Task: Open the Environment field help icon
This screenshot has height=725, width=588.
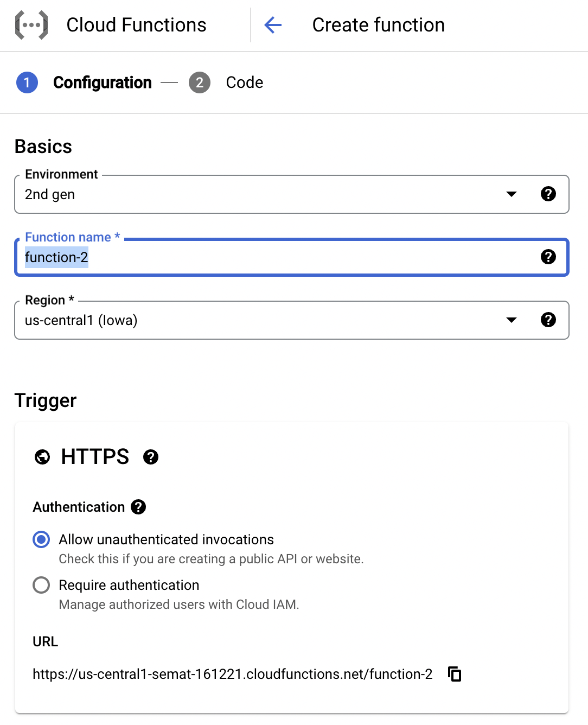Action: 548,194
